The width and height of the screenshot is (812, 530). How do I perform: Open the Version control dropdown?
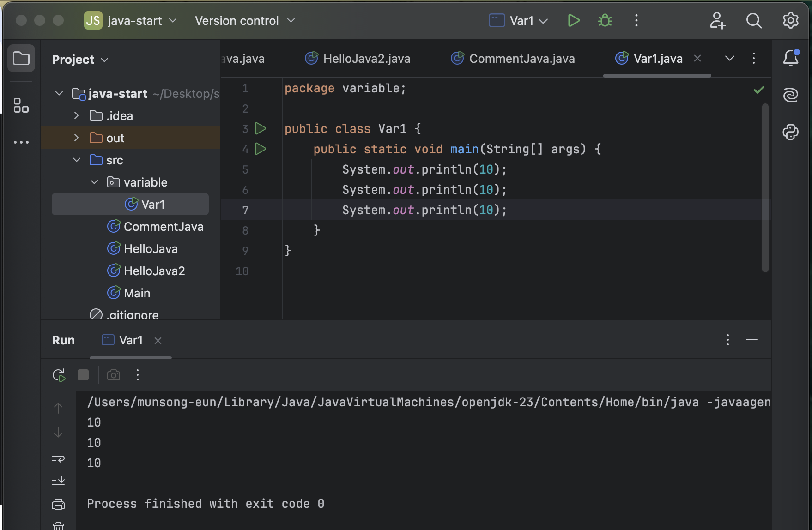click(x=245, y=21)
